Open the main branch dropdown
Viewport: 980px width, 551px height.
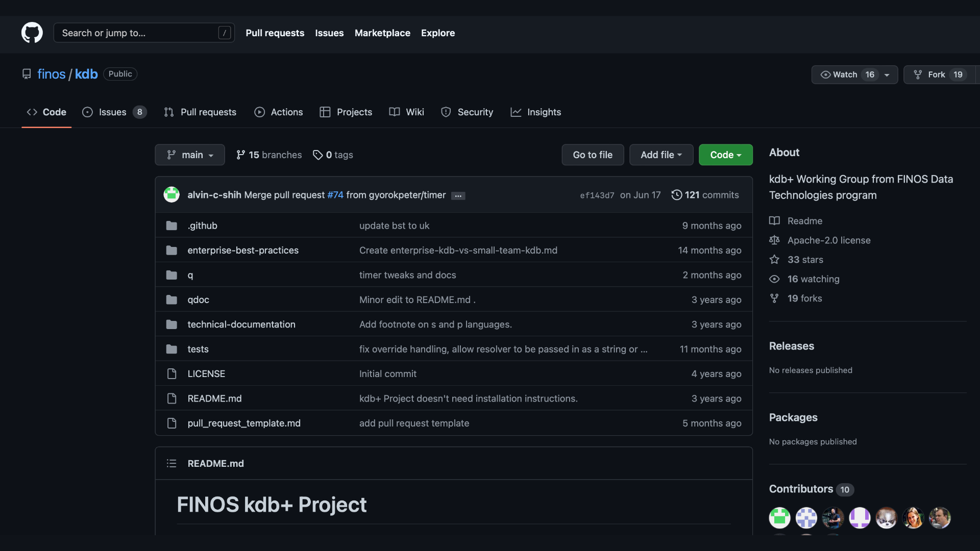pyautogui.click(x=190, y=155)
